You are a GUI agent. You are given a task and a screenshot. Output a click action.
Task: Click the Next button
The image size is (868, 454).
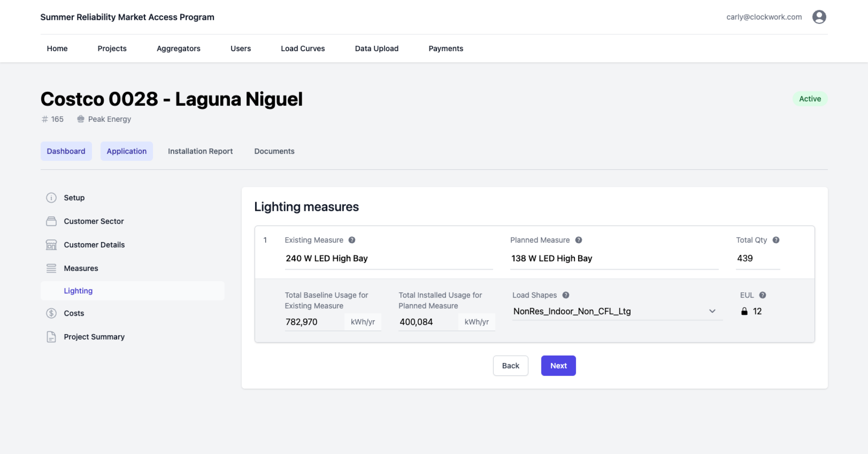(558, 366)
